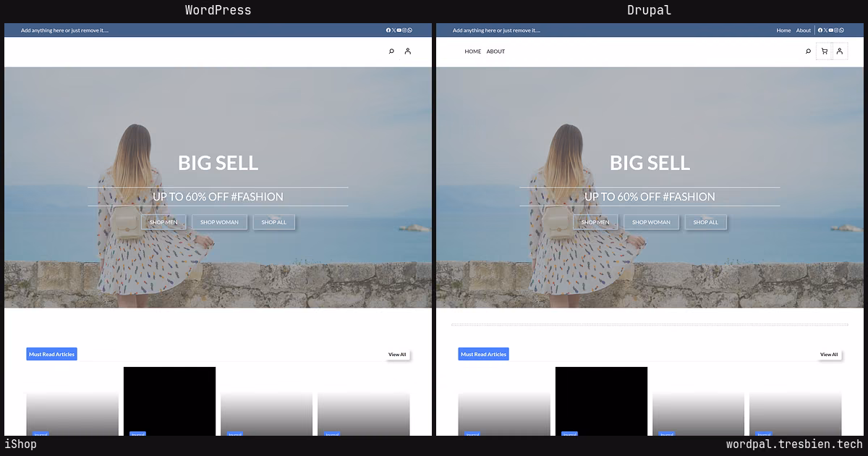This screenshot has height=456, width=868.
Task: Click About link in Drupal top bar
Action: click(804, 30)
